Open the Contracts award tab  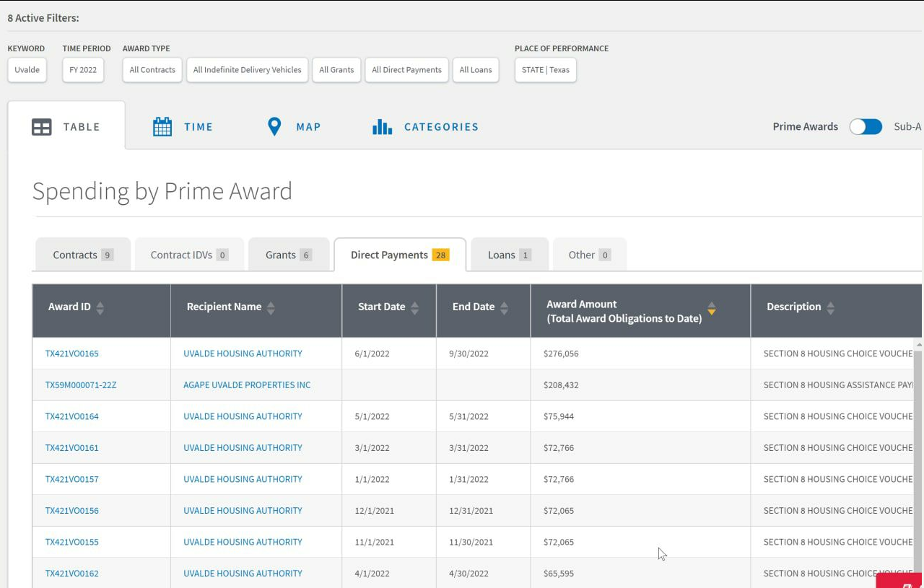(x=83, y=255)
